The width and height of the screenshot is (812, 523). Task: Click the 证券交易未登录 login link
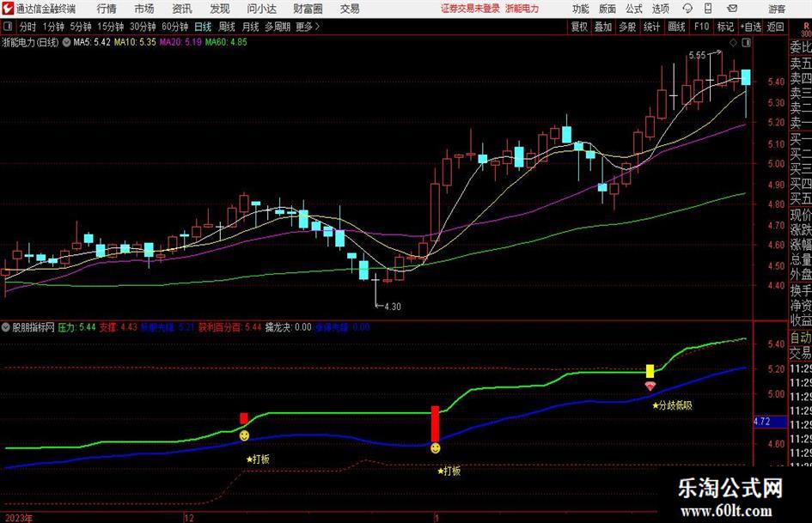coord(470,9)
